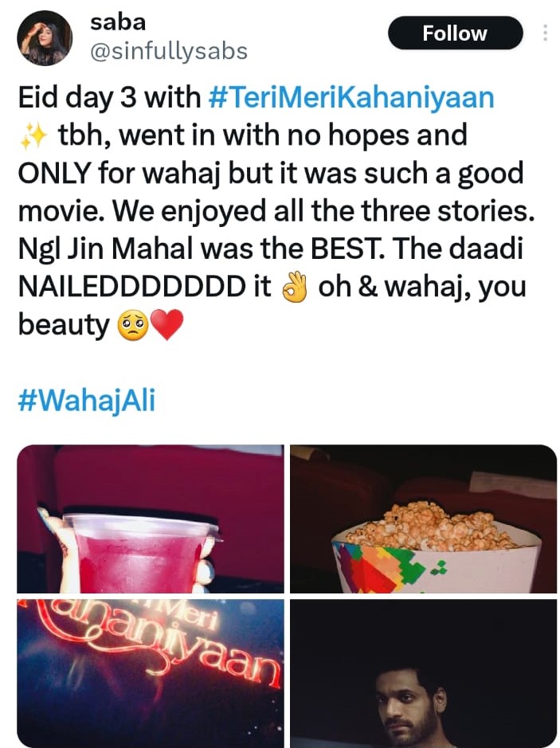Screen dimensions: 560x748
Task: Follow the account @sinfullysabs
Action: (456, 33)
